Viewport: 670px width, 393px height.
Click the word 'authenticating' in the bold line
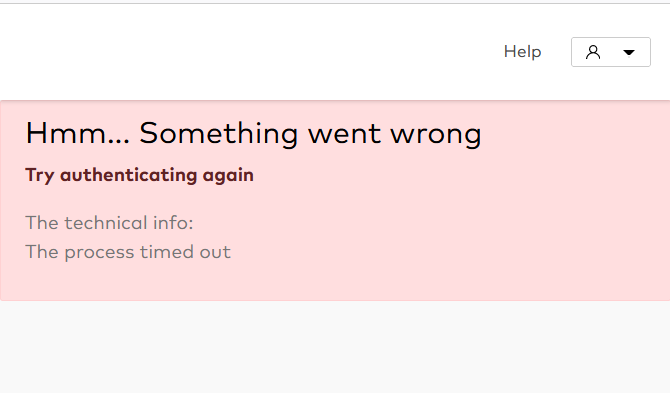click(129, 175)
